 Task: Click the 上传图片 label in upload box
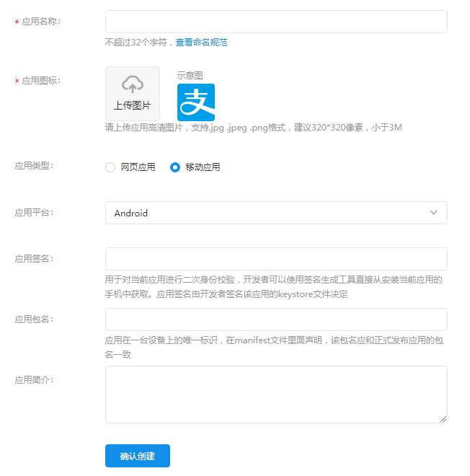click(133, 105)
